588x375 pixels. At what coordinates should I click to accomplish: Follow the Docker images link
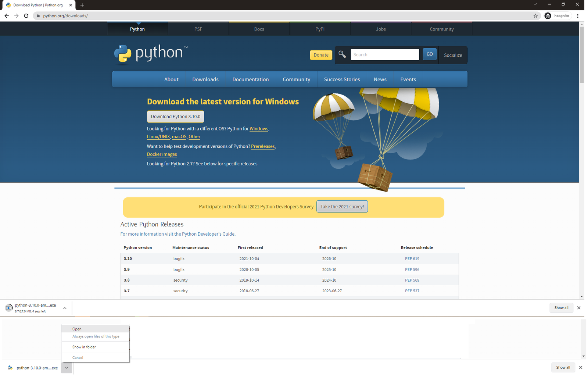click(x=162, y=154)
